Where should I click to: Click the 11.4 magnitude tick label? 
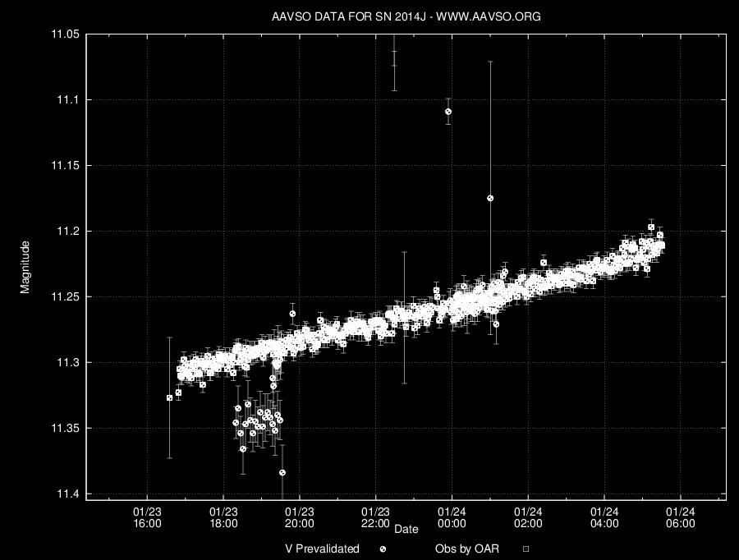point(68,494)
